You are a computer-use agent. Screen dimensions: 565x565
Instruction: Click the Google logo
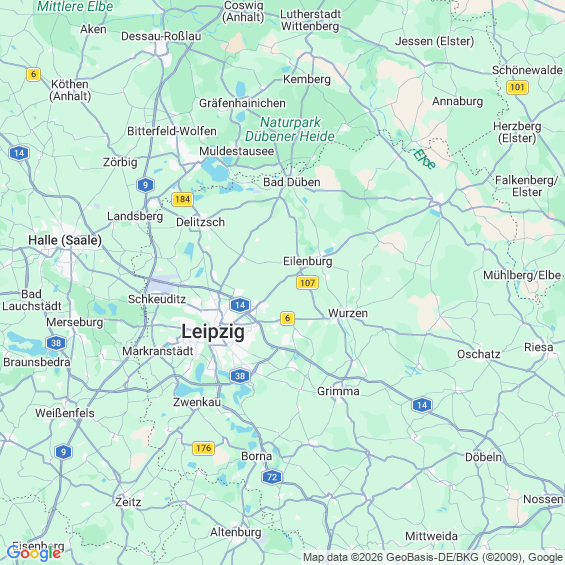(x=34, y=554)
